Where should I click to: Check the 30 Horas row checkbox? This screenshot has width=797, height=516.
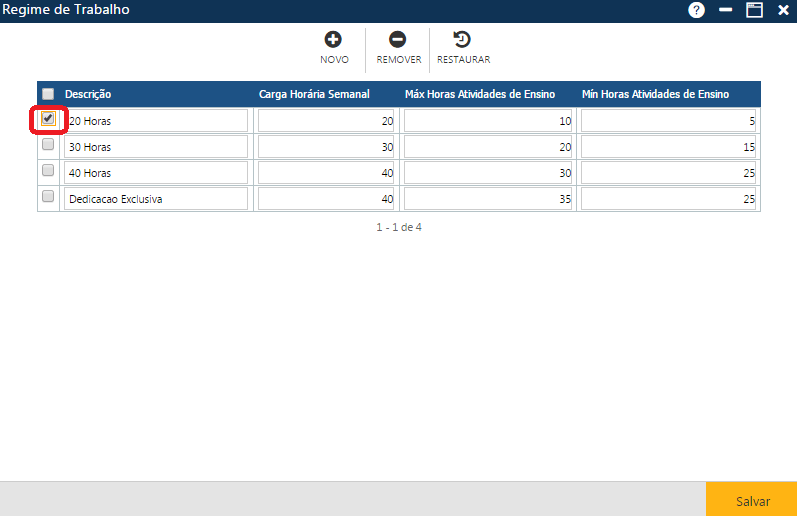click(x=48, y=145)
